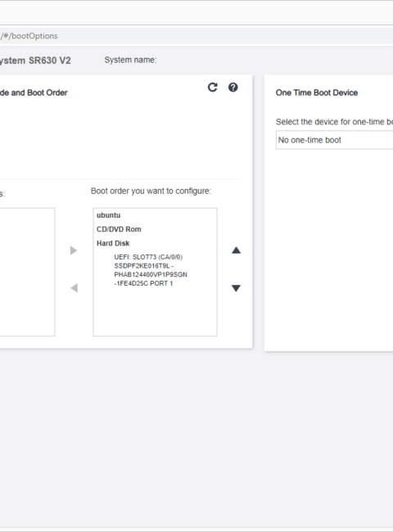Click inside the empty available devices list
The width and height of the screenshot is (393, 532).
pyautogui.click(x=27, y=272)
